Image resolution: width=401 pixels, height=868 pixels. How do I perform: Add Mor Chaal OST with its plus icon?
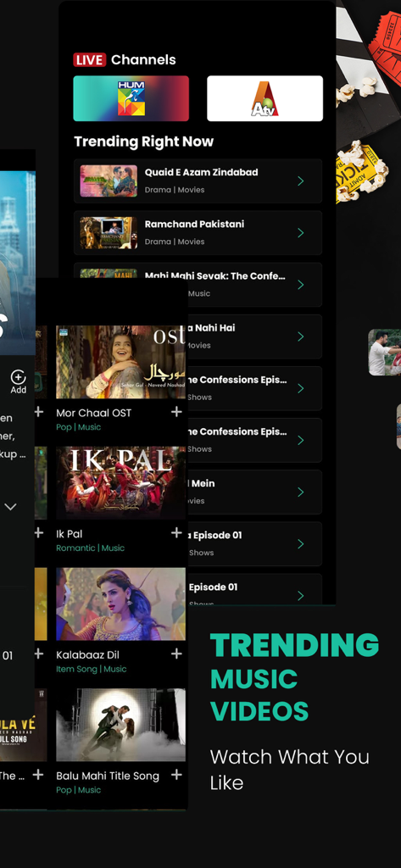coord(176,412)
